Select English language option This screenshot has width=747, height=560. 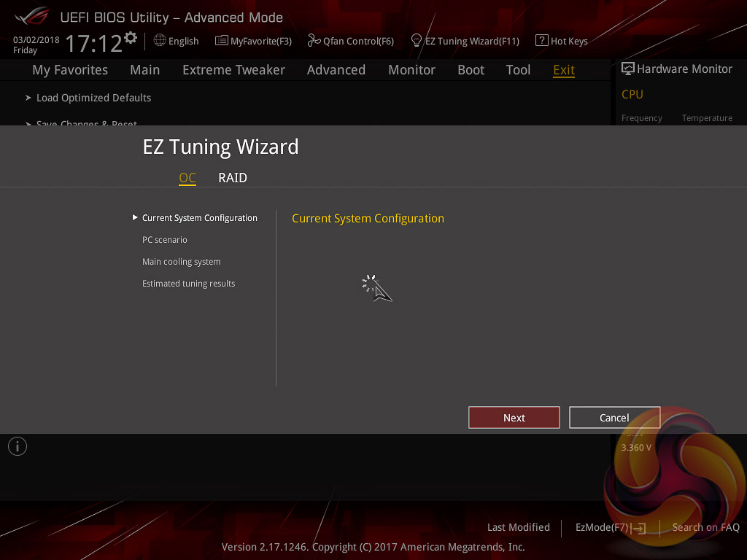pyautogui.click(x=183, y=41)
